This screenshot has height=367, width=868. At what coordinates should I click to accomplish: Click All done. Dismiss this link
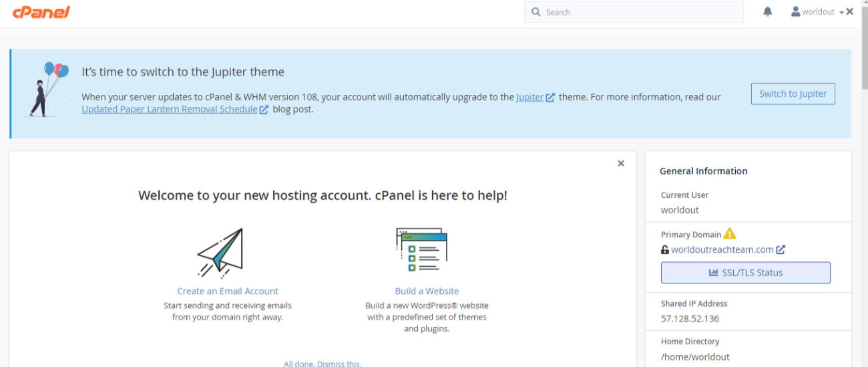(x=322, y=364)
